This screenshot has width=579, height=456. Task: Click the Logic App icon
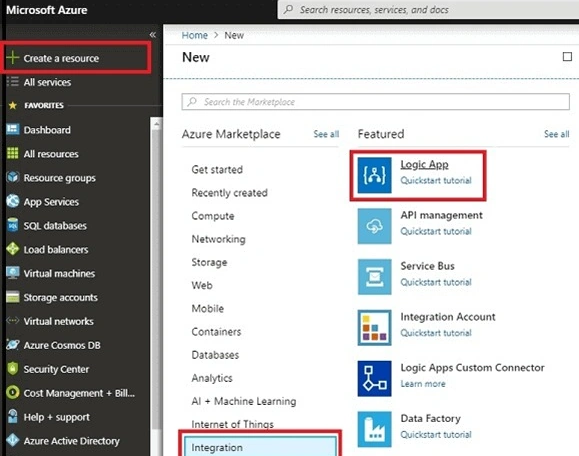point(374,175)
